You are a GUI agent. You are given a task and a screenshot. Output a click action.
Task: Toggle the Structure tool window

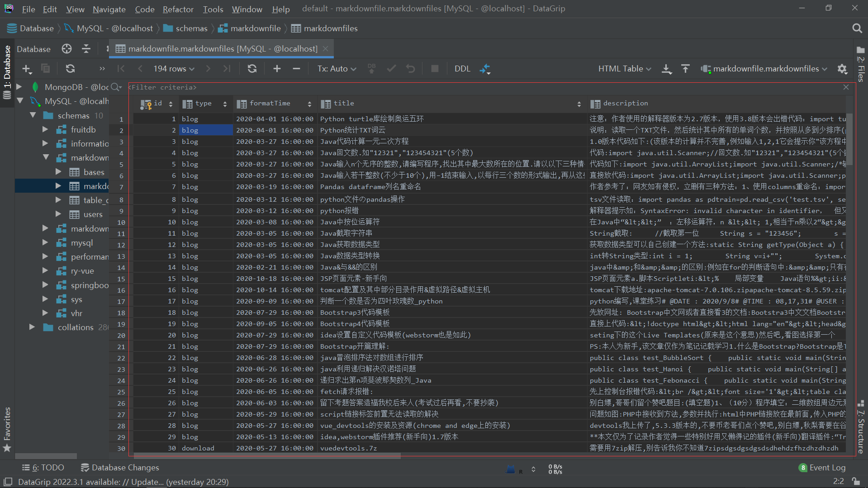tap(861, 427)
